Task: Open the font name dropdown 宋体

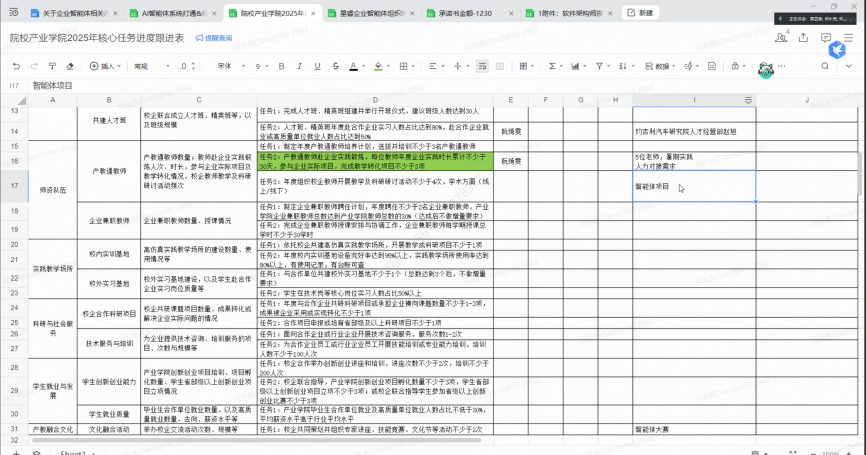Action: point(228,66)
